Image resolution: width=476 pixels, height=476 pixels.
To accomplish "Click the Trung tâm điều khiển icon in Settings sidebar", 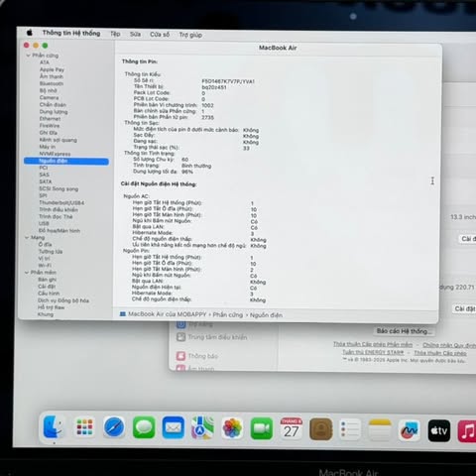I will (x=180, y=337).
